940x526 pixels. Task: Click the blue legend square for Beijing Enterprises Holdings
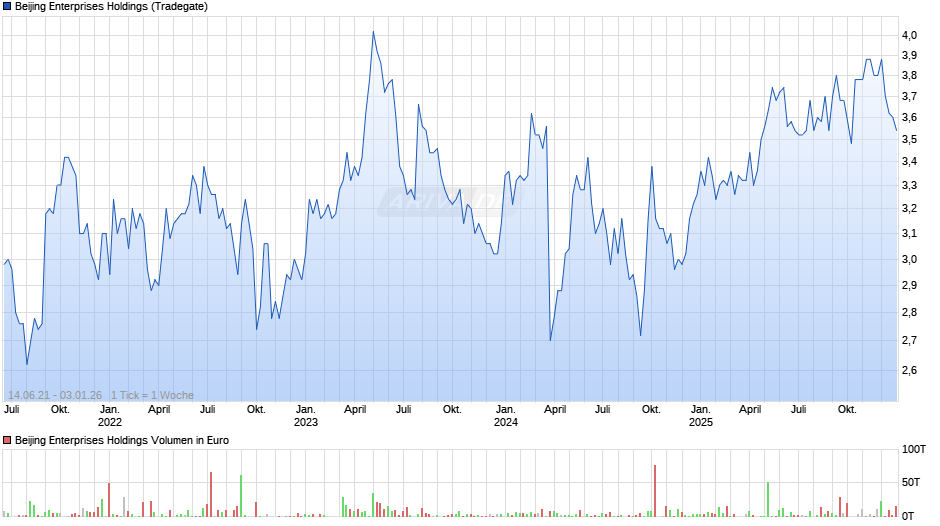coord(7,7)
